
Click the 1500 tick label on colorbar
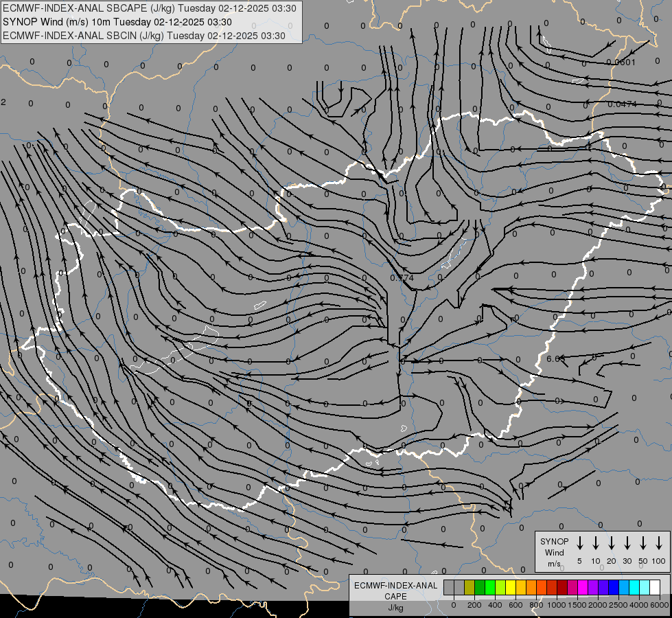[577, 605]
